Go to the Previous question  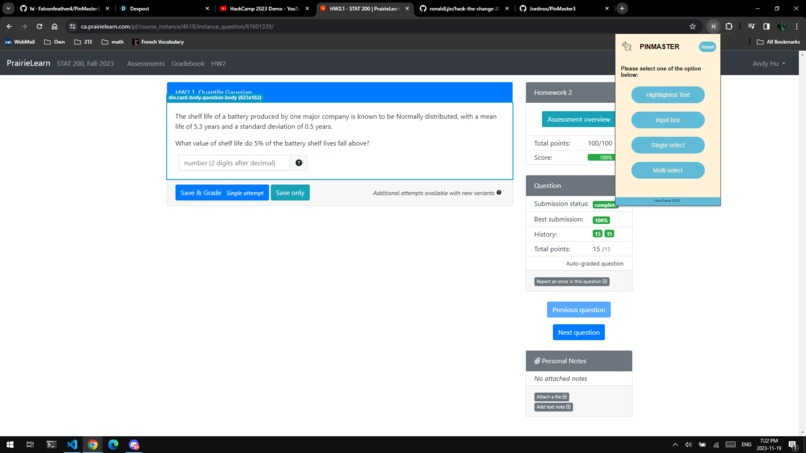tap(578, 310)
